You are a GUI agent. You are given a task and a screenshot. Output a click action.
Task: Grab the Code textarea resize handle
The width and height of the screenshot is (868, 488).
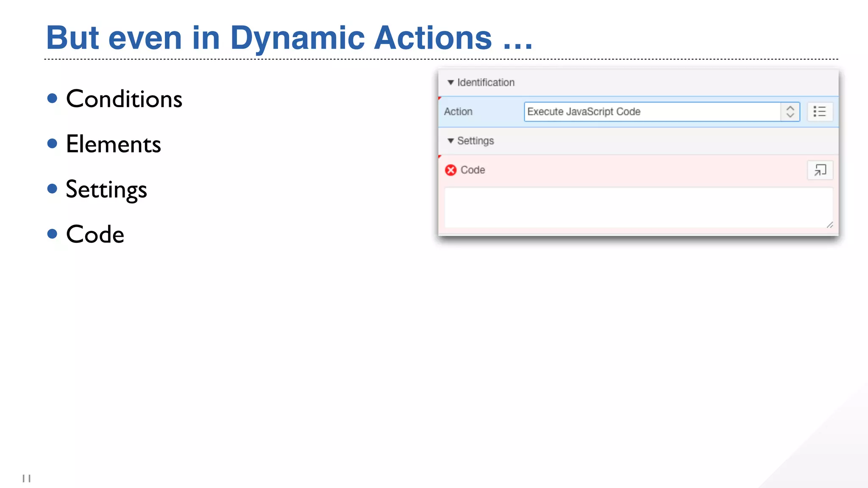[x=830, y=225]
